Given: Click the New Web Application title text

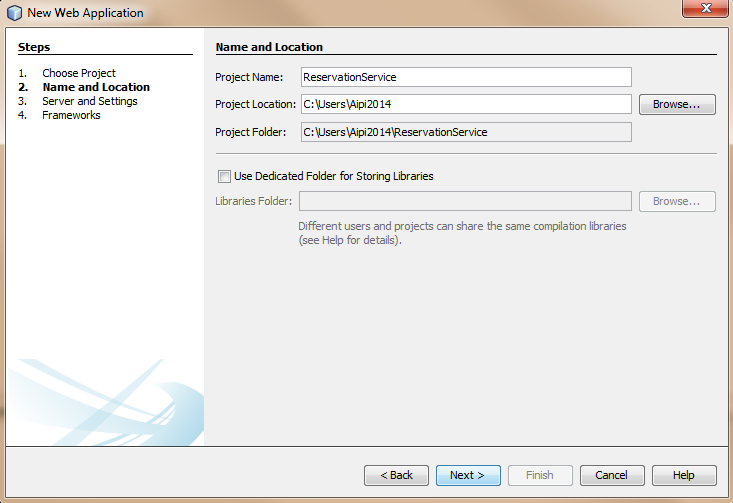Looking at the screenshot, I should pos(86,13).
